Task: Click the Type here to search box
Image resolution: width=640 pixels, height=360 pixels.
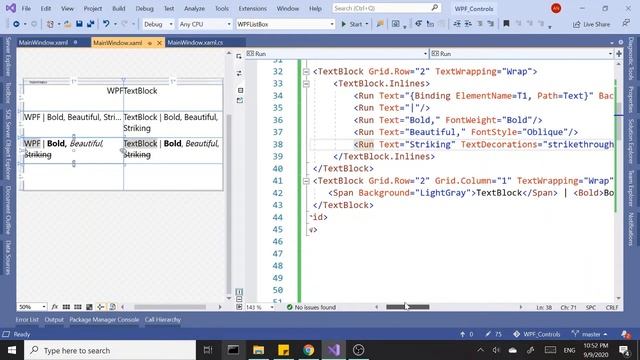Action: (110, 350)
